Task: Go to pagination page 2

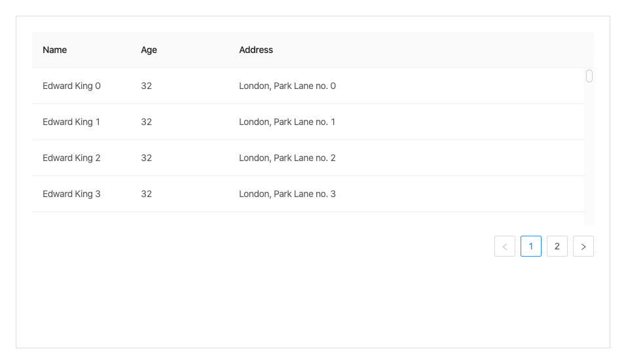Action: [557, 246]
